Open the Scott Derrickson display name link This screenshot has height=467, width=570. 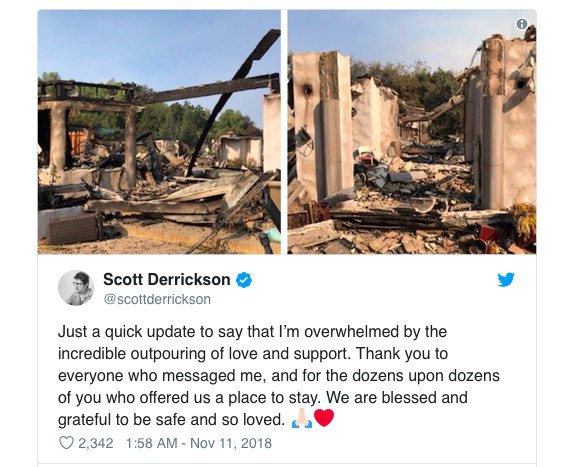point(166,279)
